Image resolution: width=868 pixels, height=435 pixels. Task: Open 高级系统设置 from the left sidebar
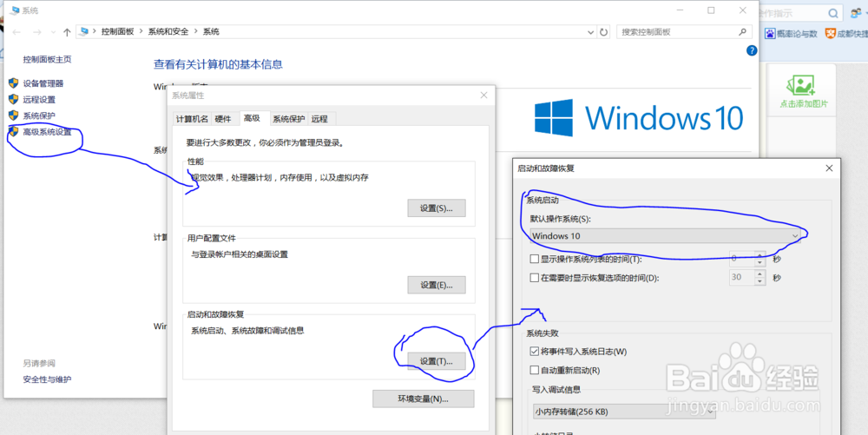coord(47,132)
